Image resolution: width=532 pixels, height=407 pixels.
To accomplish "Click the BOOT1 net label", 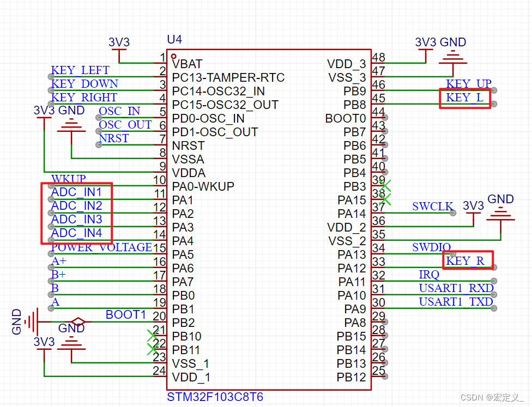I will (125, 315).
